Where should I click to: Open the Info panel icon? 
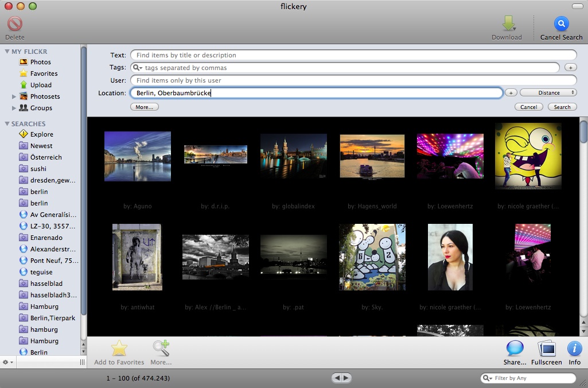coord(574,348)
